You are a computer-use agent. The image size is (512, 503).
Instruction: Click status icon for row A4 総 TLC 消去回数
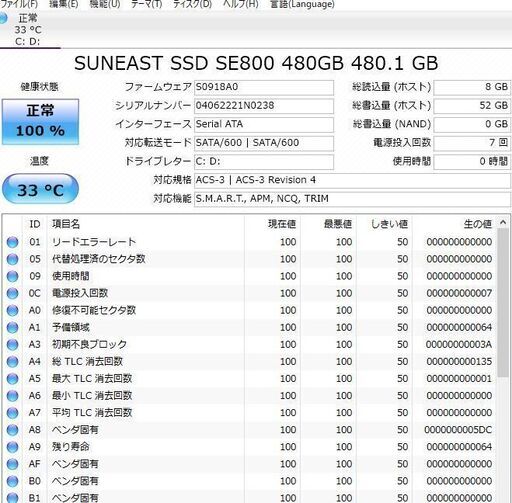point(12,361)
